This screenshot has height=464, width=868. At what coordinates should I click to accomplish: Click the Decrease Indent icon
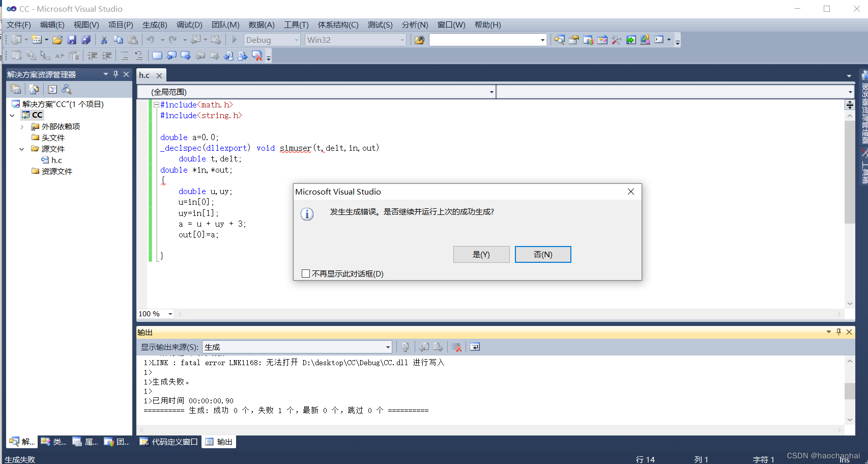click(93, 56)
